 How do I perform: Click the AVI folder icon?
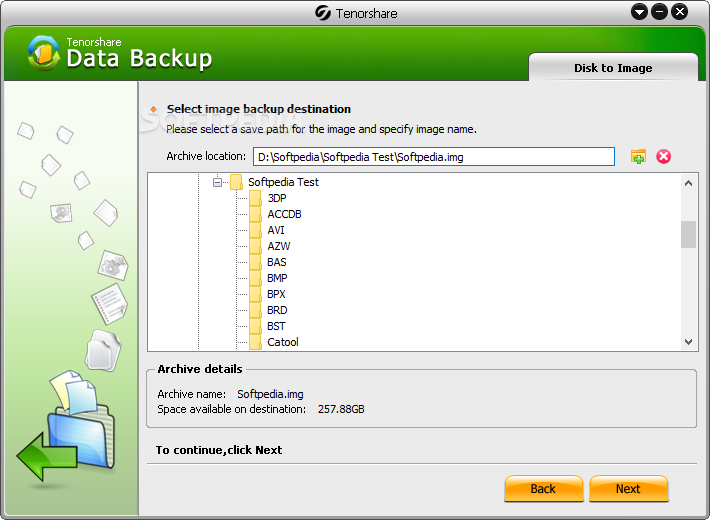click(x=255, y=230)
